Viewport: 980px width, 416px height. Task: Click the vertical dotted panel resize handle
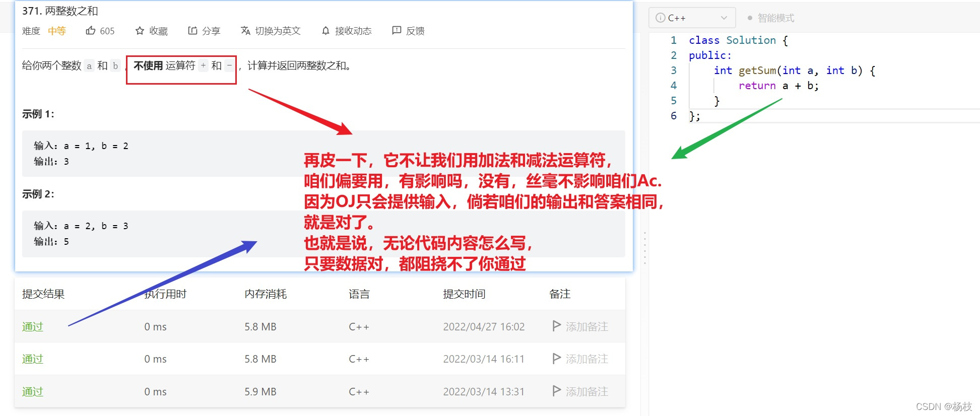644,248
